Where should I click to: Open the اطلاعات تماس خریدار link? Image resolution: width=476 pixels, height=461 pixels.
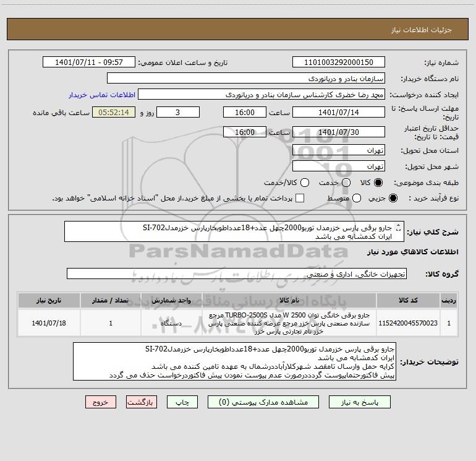coord(102,95)
